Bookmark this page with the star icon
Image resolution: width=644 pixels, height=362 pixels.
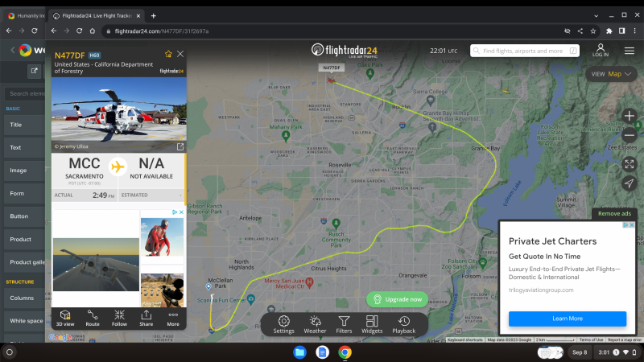pyautogui.click(x=593, y=31)
